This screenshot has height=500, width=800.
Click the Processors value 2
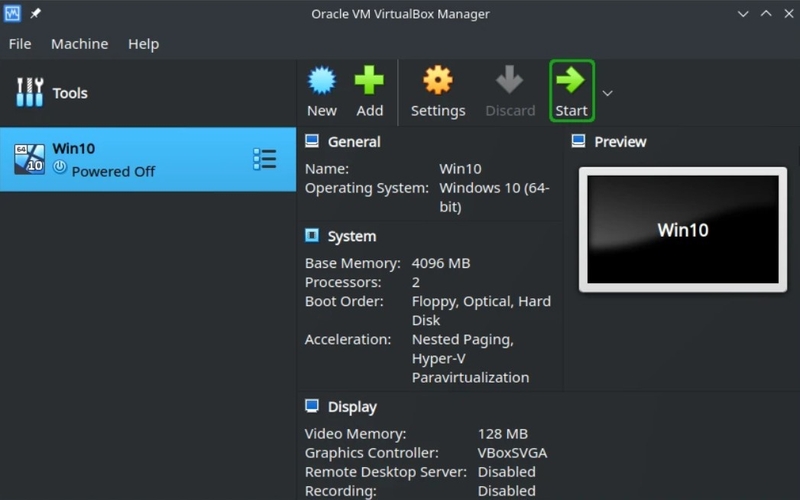click(416, 282)
